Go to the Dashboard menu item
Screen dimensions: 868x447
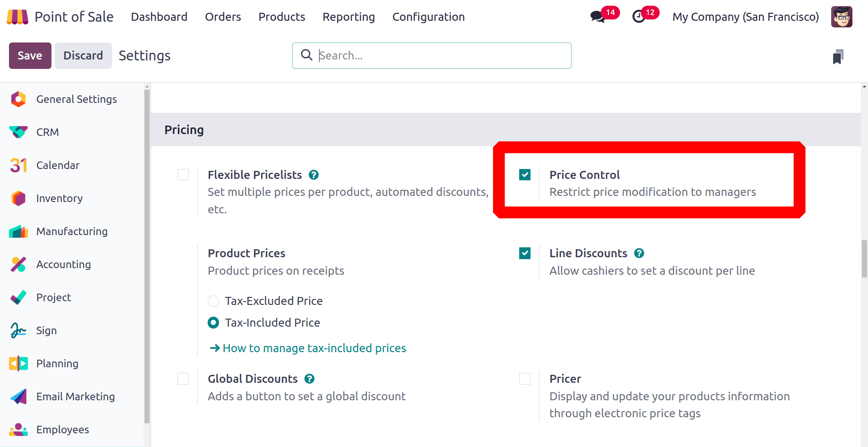pos(159,17)
